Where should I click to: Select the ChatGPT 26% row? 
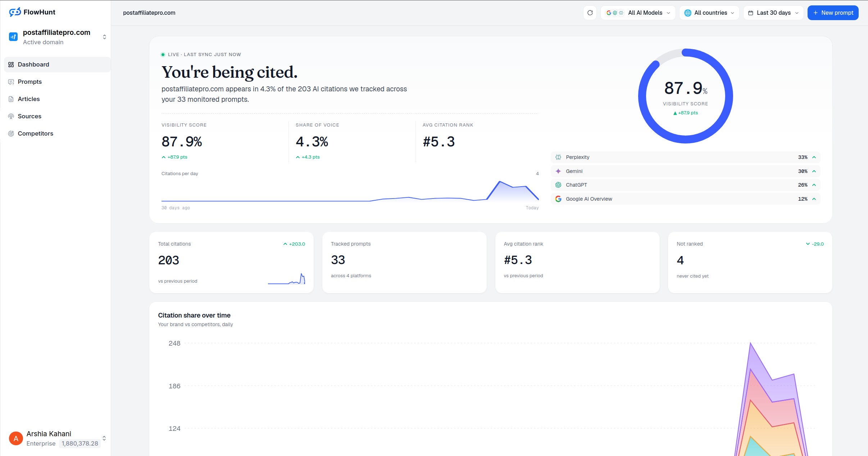coord(685,185)
